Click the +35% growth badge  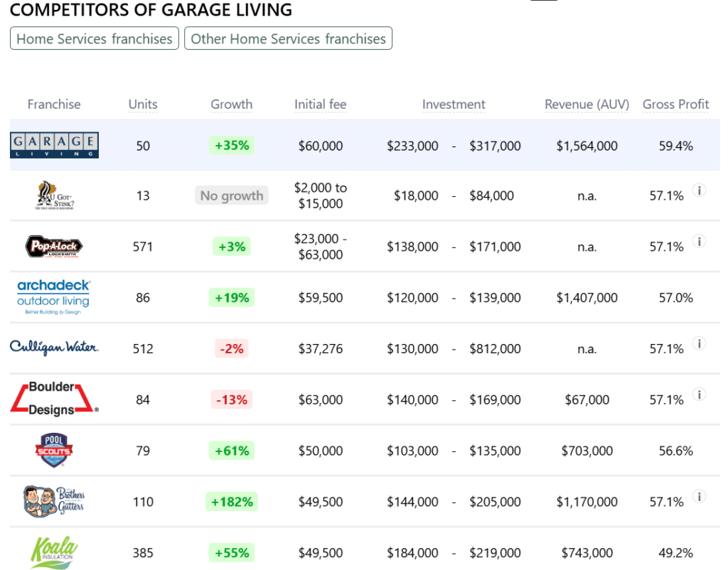click(232, 145)
